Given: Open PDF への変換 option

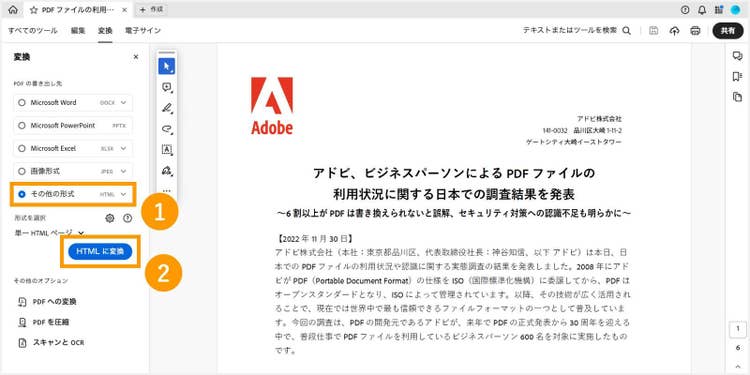Looking at the screenshot, I should (x=47, y=302).
